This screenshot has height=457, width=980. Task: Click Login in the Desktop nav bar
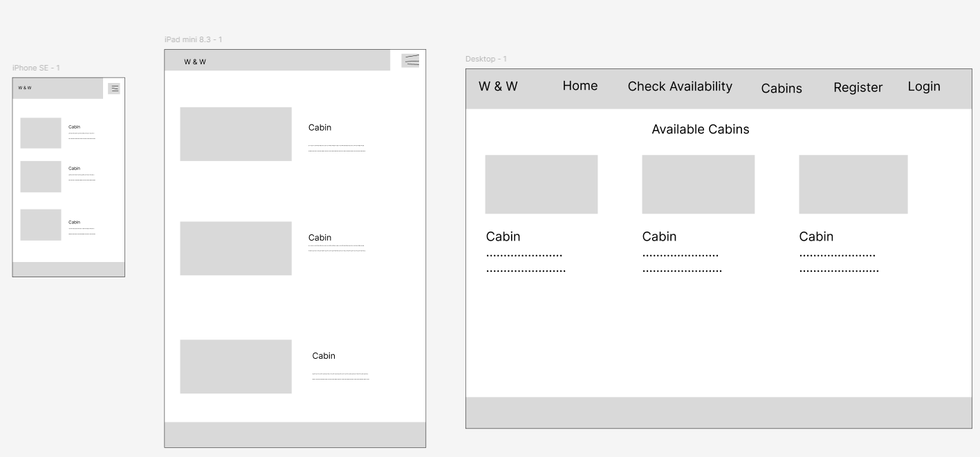pos(924,86)
